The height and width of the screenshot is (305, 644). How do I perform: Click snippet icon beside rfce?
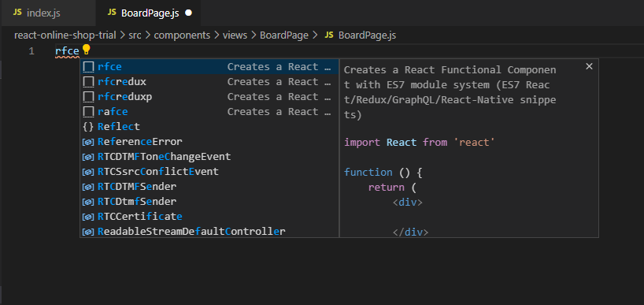[x=88, y=66]
